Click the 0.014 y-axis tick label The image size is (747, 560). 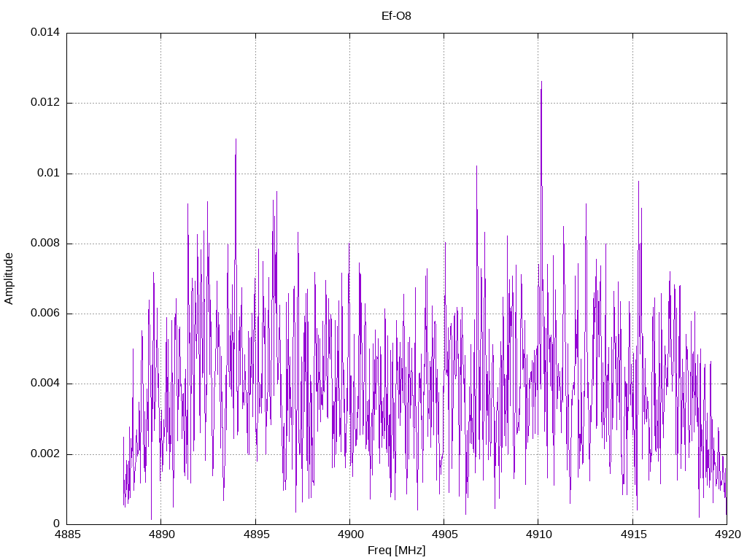[45, 32]
